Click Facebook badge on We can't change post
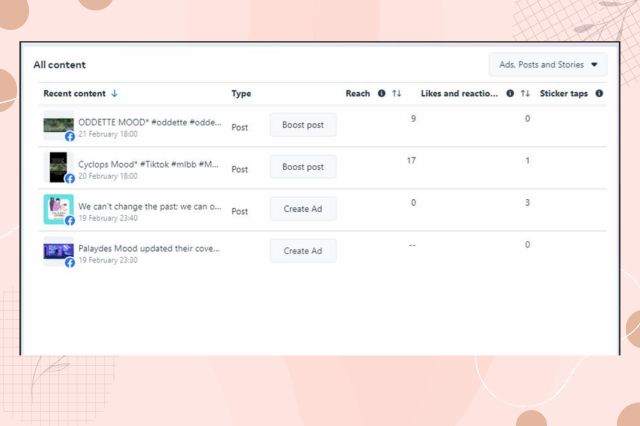 pos(70,220)
